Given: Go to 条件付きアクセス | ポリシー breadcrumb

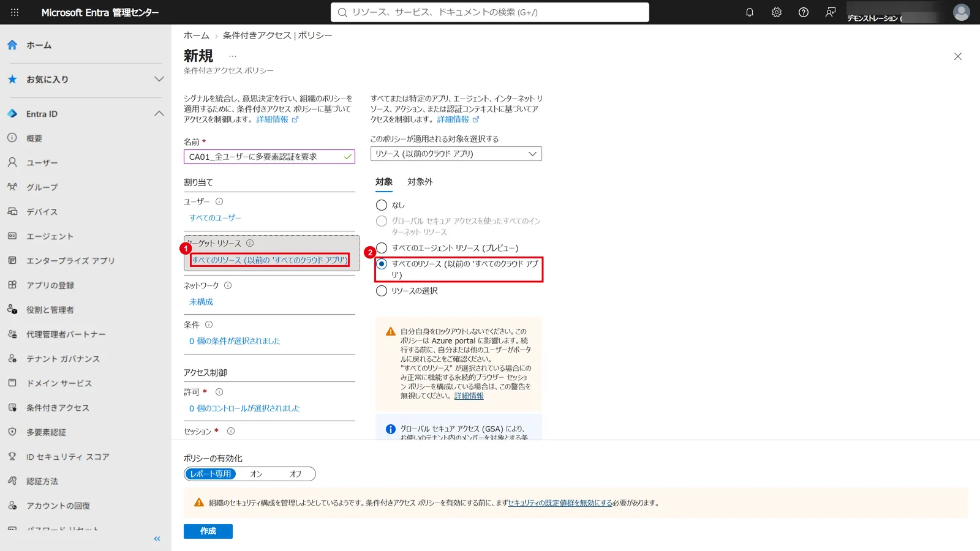Looking at the screenshot, I should click(x=277, y=36).
